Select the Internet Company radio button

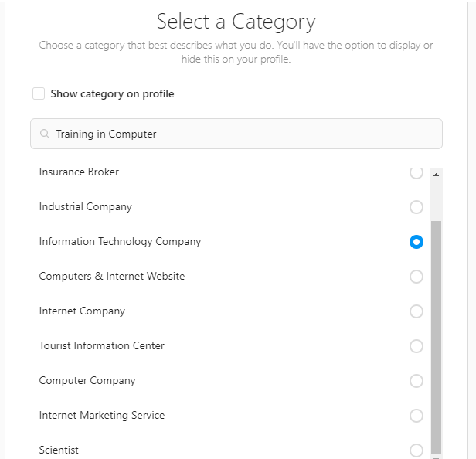416,311
